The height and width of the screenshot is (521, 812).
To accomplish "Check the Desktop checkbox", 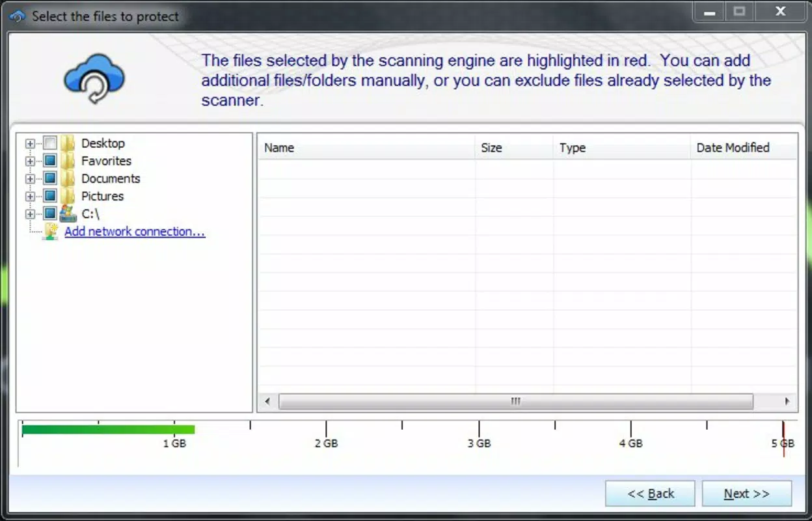I will tap(50, 143).
